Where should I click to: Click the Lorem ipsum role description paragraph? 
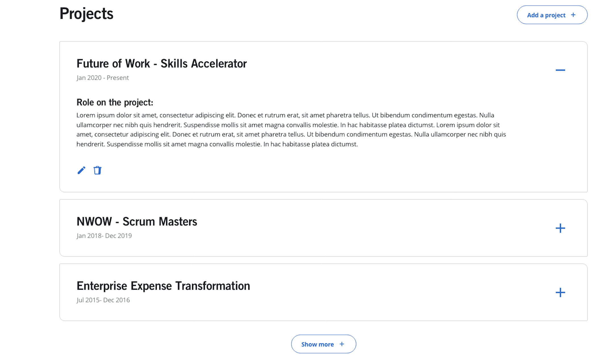[291, 129]
